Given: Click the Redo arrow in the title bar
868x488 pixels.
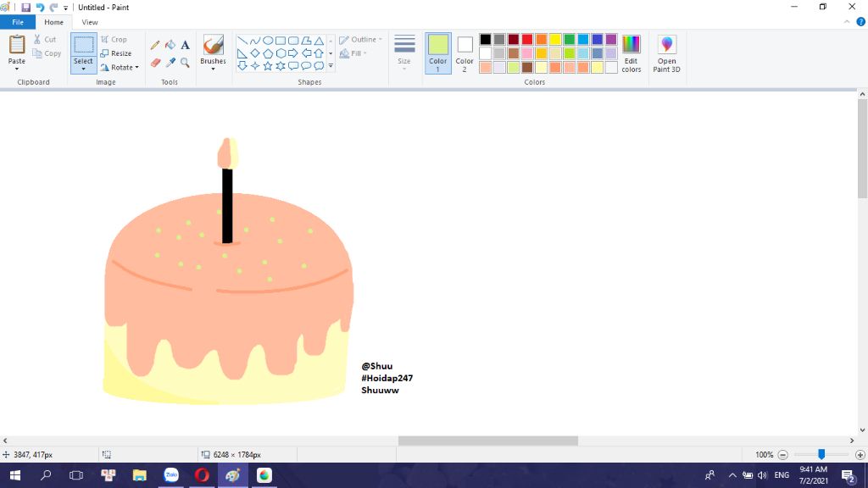Looking at the screenshot, I should (53, 7).
